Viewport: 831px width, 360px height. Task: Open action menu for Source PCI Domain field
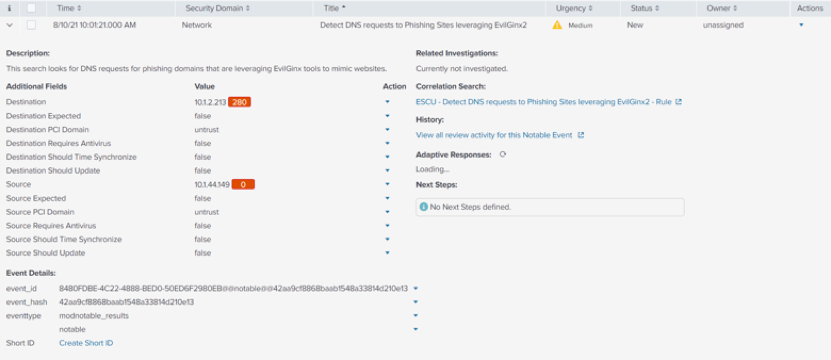click(x=387, y=212)
